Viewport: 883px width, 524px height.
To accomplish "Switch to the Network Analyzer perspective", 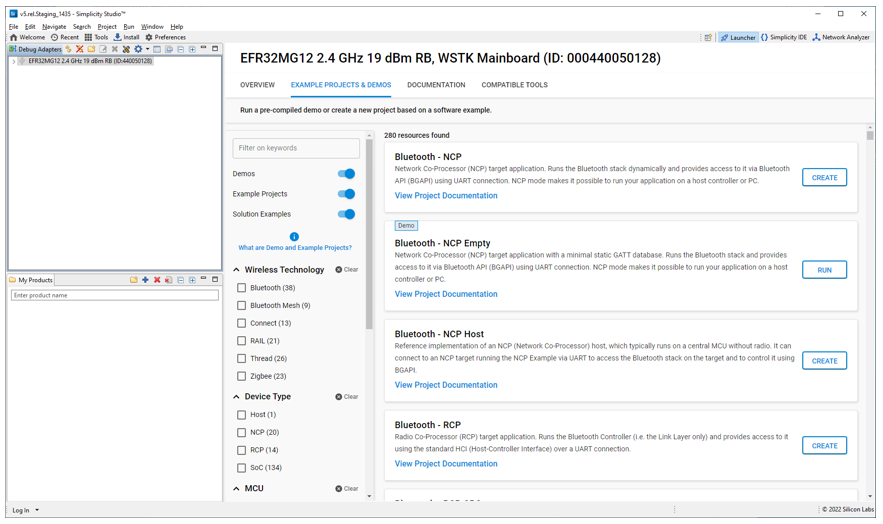I will pyautogui.click(x=841, y=37).
